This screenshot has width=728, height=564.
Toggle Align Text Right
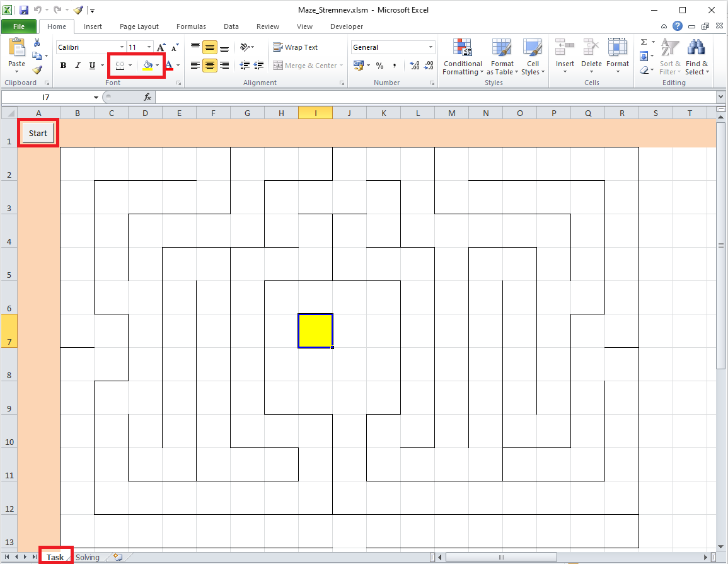point(224,66)
